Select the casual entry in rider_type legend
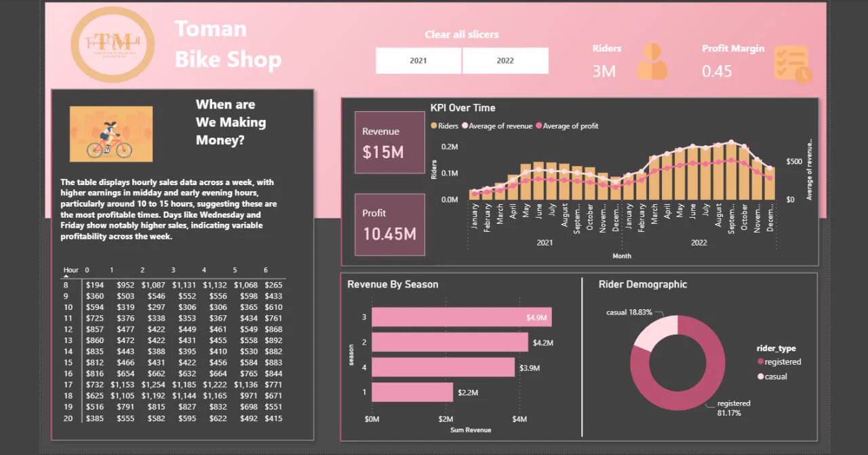The image size is (868, 455). (772, 376)
